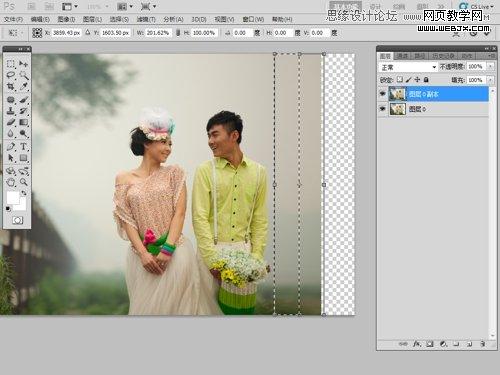Select the 图层 0 layer thumbnail

(397, 109)
